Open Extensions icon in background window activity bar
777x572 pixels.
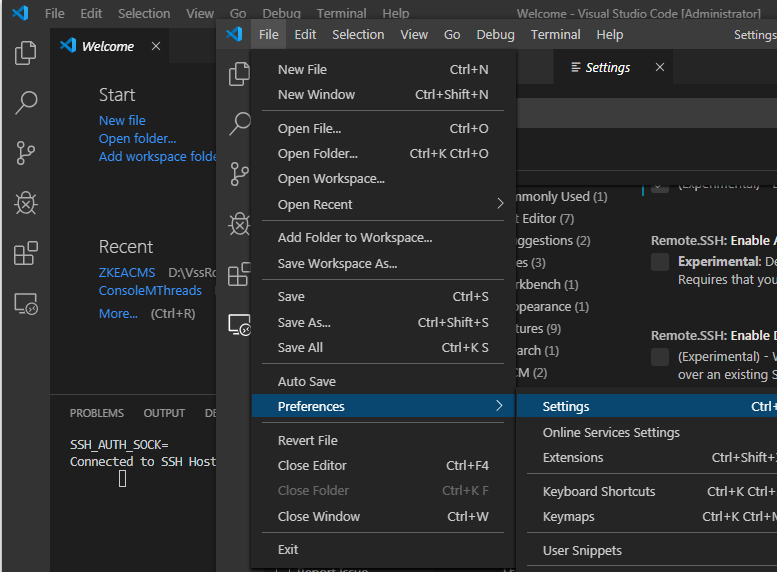tap(26, 253)
